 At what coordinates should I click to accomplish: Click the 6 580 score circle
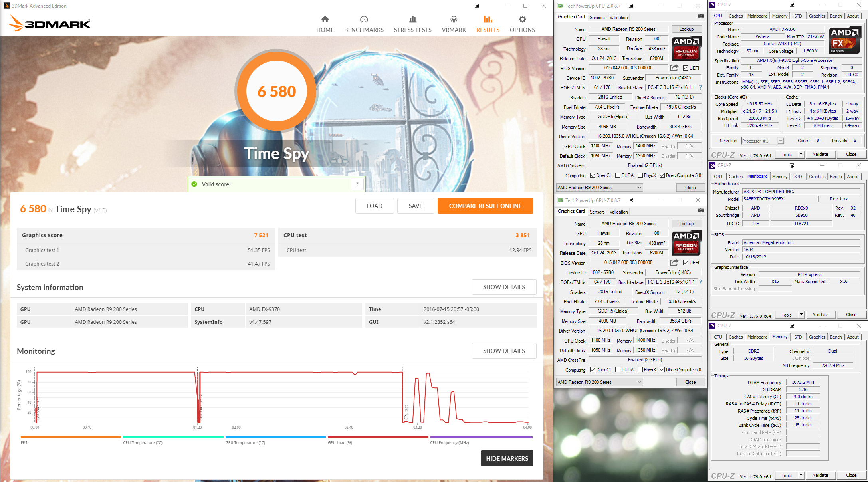coord(276,91)
